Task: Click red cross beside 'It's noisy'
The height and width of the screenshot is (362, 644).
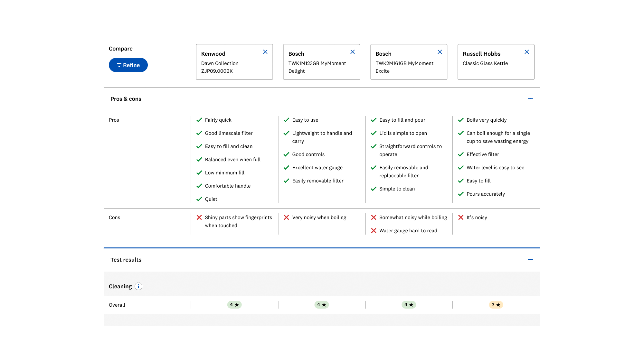Action: (461, 218)
